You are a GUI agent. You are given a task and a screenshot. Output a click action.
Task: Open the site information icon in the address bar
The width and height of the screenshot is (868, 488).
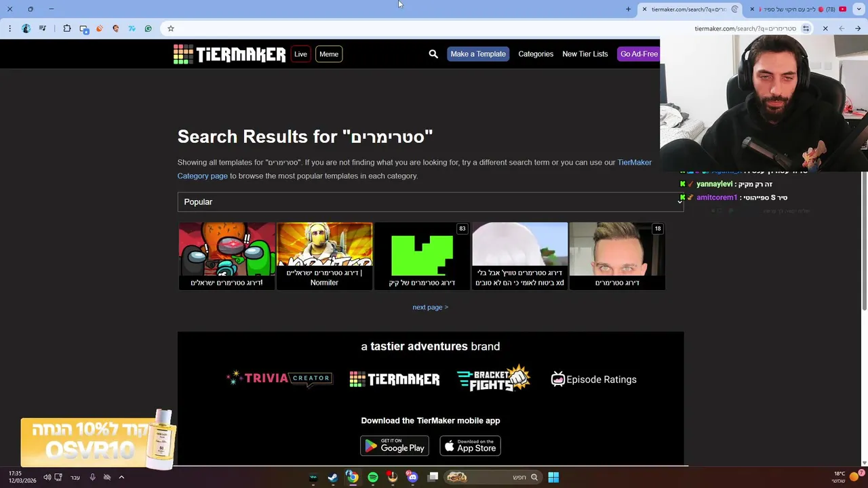pyautogui.click(x=806, y=28)
